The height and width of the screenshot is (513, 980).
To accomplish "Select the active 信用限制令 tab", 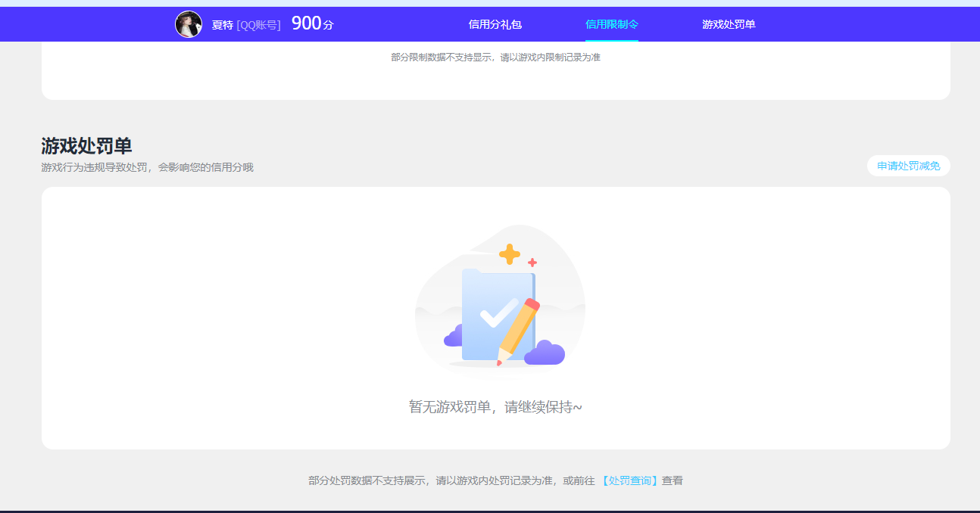I will pos(612,25).
